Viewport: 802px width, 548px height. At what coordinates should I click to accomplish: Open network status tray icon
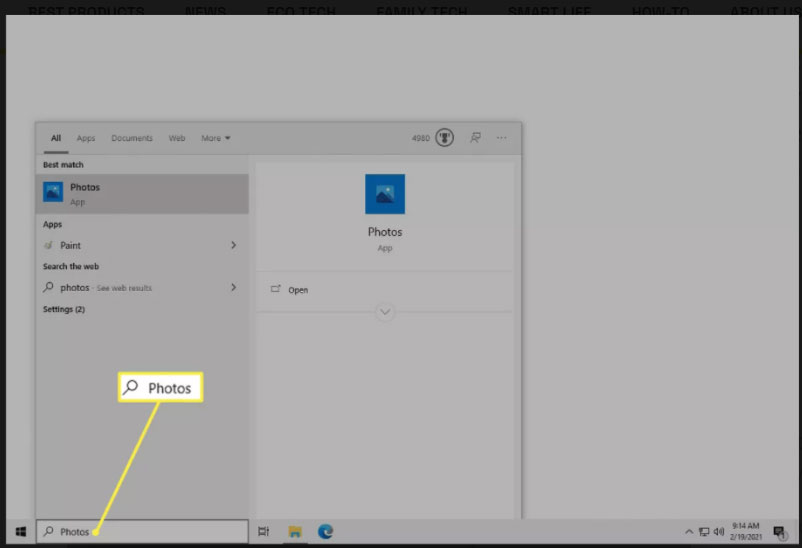(704, 532)
